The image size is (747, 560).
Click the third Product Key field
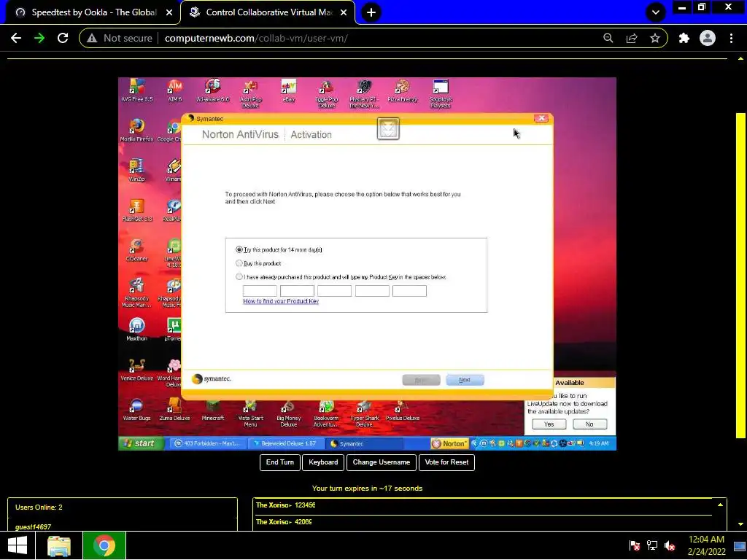pyautogui.click(x=334, y=291)
